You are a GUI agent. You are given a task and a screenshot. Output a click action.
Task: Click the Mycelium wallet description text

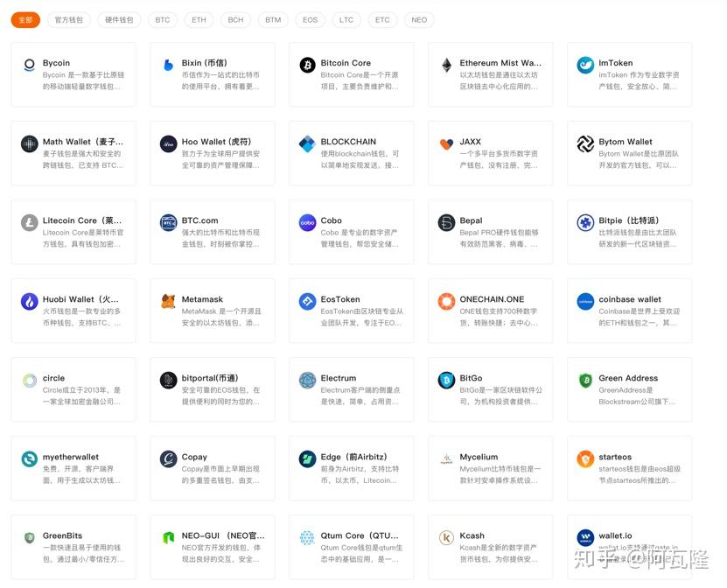pos(500,475)
